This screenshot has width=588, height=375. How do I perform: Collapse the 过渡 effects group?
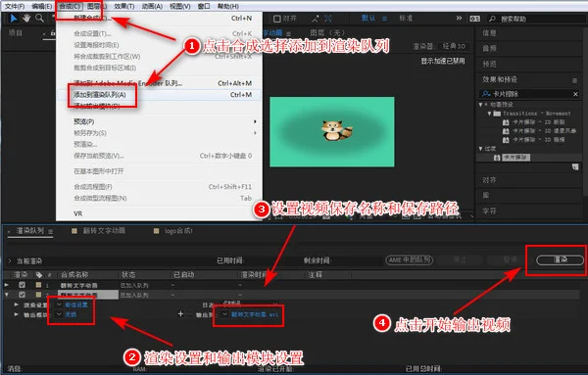pos(481,149)
